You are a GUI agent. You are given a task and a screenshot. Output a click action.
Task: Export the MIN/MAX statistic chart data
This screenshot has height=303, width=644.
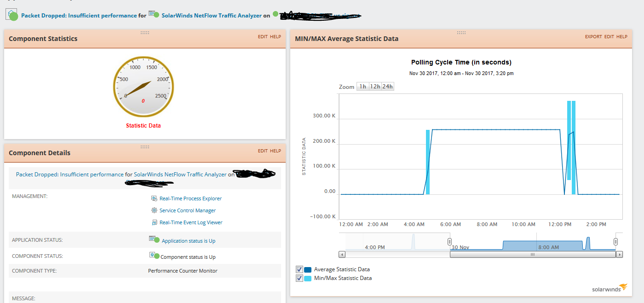coord(593,37)
